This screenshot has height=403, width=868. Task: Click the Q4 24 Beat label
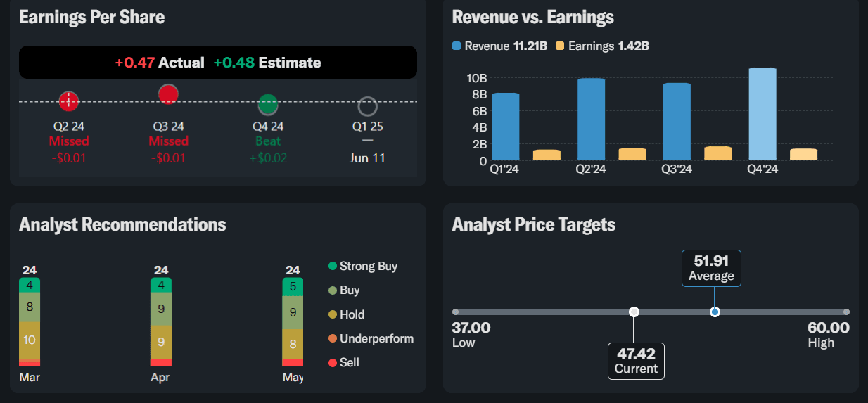click(x=268, y=141)
